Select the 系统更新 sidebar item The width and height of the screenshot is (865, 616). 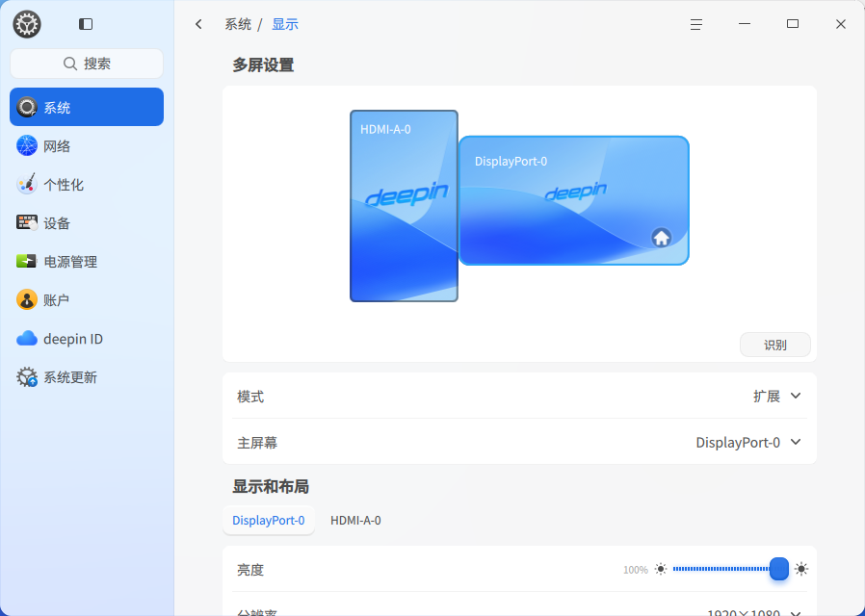coord(87,377)
